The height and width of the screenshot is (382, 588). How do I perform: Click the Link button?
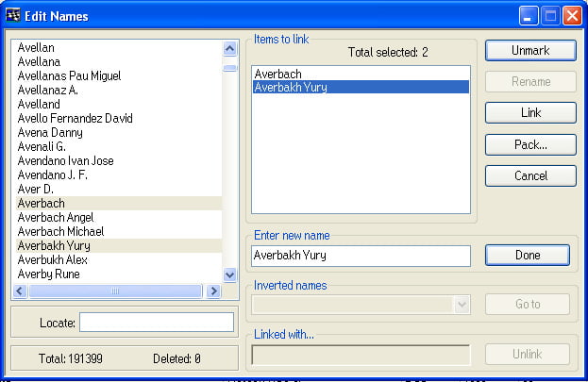coord(530,112)
